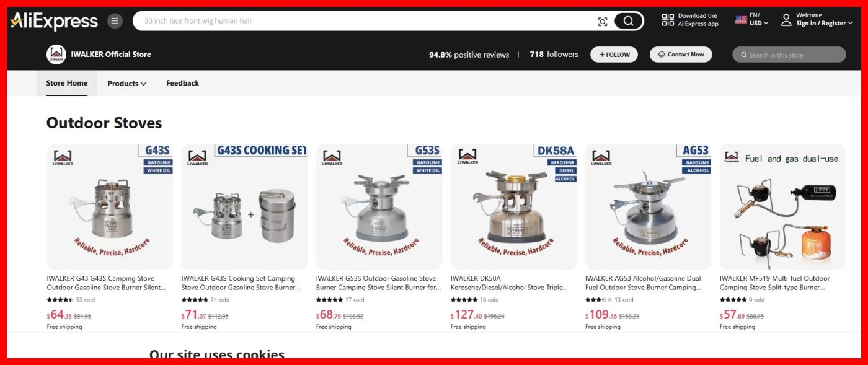Image resolution: width=868 pixels, height=365 pixels.
Task: Click the AliExpress logo
Action: (x=54, y=21)
